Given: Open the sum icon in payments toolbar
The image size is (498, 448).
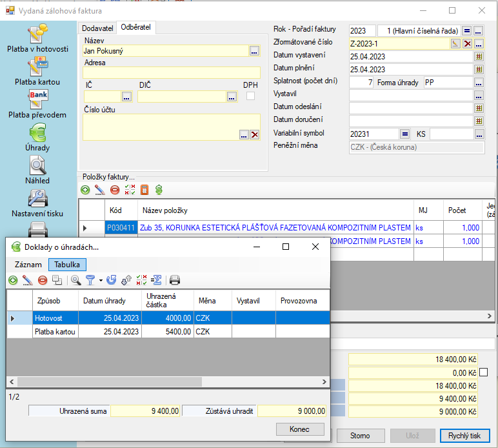Looking at the screenshot, I should coord(156,280).
